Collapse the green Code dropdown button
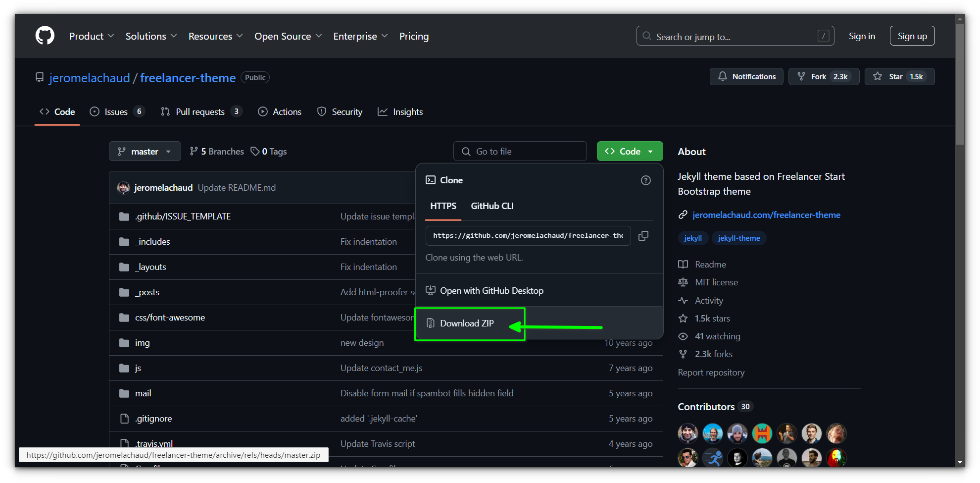This screenshot has height=483, width=980. tap(629, 152)
